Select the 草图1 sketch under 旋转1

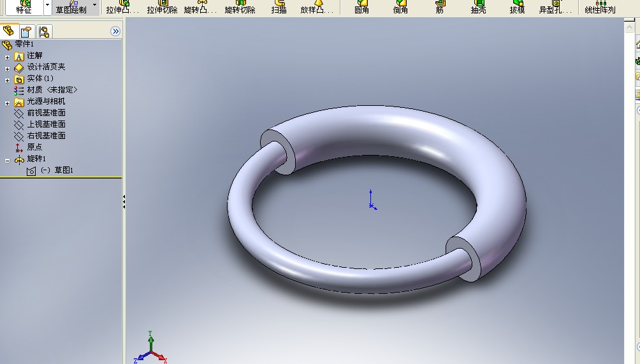coord(50,170)
